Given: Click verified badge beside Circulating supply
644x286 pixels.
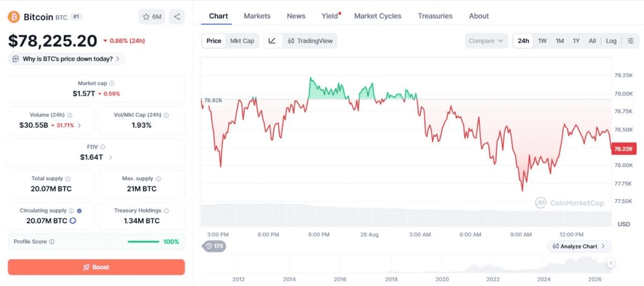Looking at the screenshot, I should coord(79,211).
